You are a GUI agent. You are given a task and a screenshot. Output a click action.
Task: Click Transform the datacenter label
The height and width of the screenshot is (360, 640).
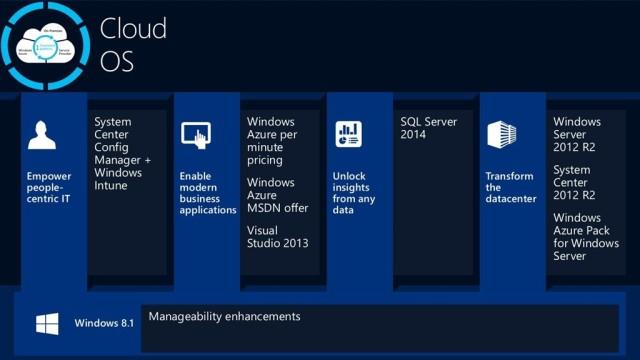(x=511, y=187)
